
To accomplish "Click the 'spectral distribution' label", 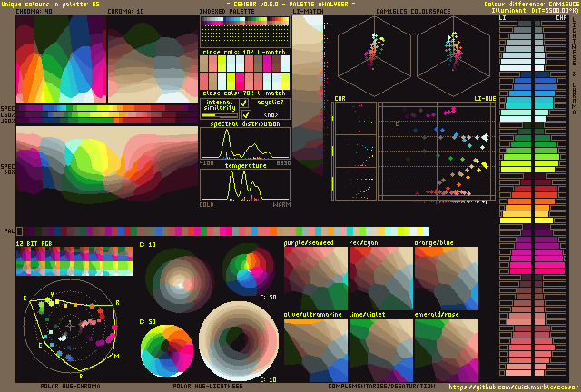I will click(x=245, y=123).
